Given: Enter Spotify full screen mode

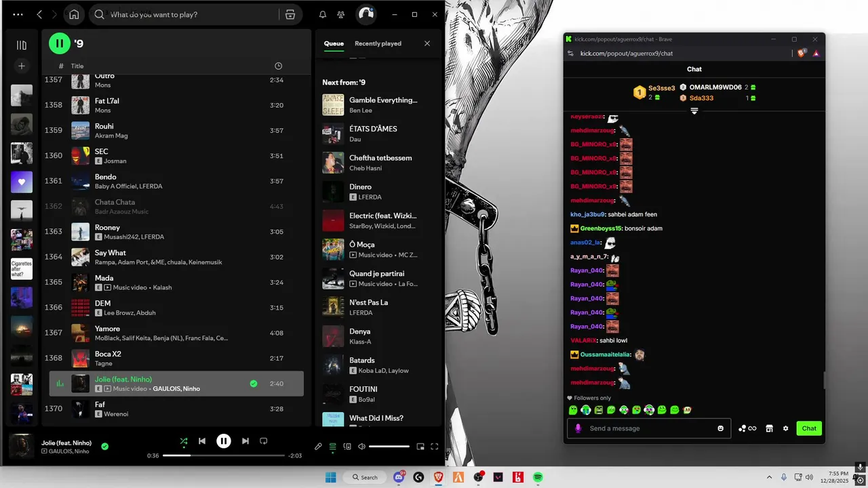Looking at the screenshot, I should pyautogui.click(x=435, y=447).
